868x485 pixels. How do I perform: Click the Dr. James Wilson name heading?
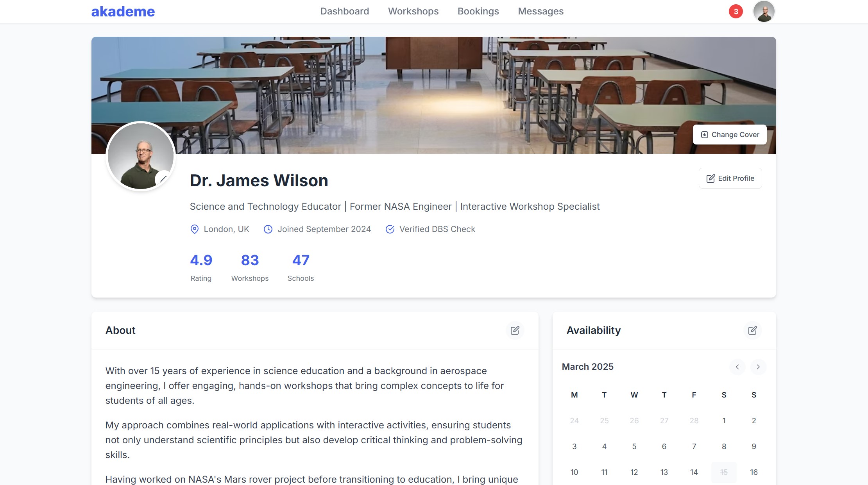click(x=259, y=180)
